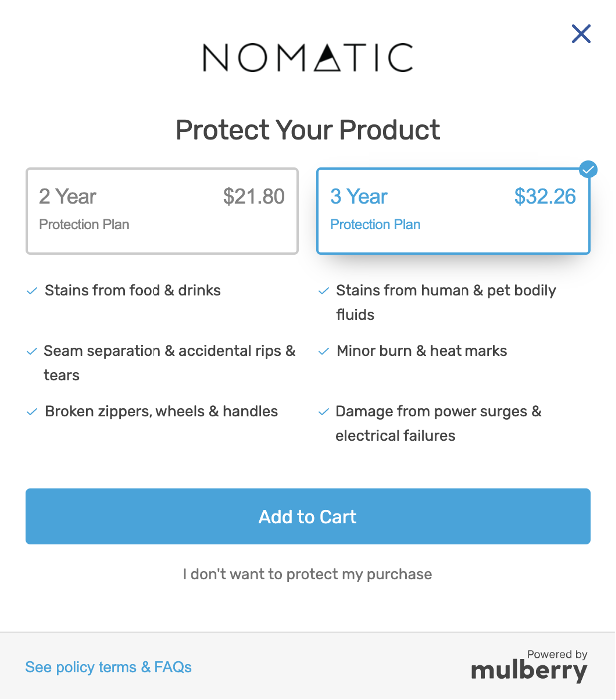Select the 2 Year Protection Plan
This screenshot has width=616, height=700.
coord(162,211)
